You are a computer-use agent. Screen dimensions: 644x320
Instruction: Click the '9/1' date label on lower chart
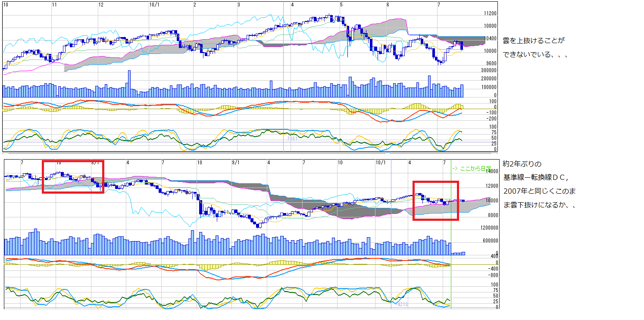[236, 163]
